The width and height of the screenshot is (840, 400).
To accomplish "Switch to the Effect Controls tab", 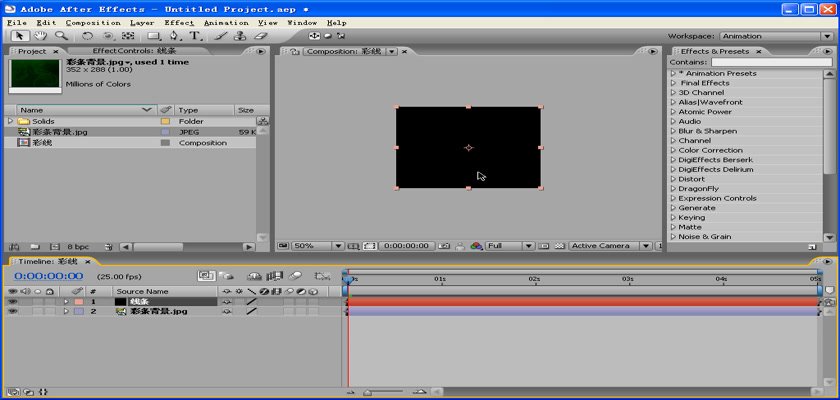I will tap(134, 51).
